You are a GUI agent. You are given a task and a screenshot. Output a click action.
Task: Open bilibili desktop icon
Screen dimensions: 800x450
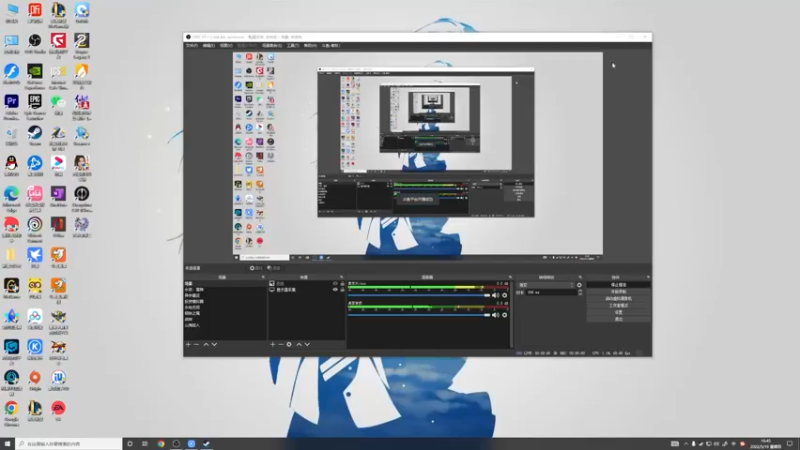click(x=35, y=198)
